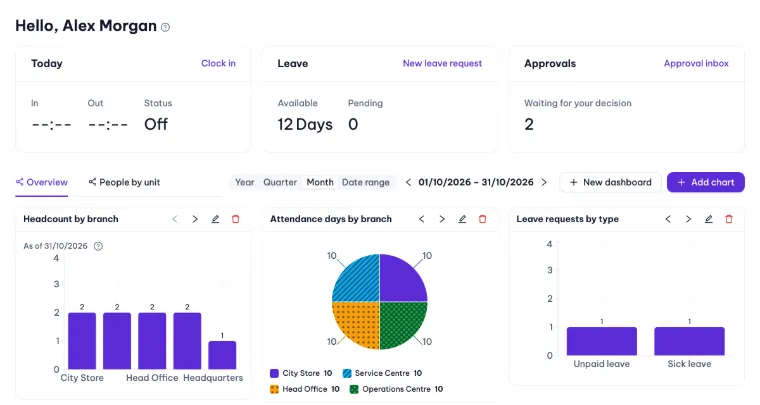Select the Month period option
Viewport: 760px width, 405px height.
[x=320, y=182]
